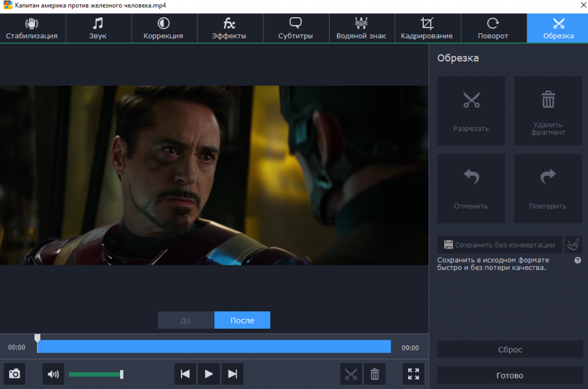Click the brush icon beside Сохранить без конвертации
The height and width of the screenshot is (389, 588).
click(x=573, y=245)
